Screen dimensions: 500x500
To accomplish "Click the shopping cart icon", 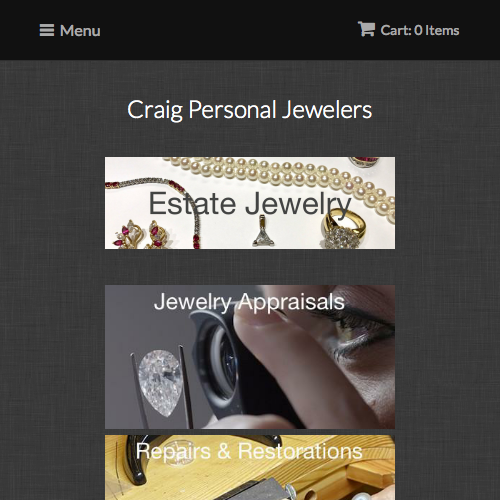I will click(366, 29).
